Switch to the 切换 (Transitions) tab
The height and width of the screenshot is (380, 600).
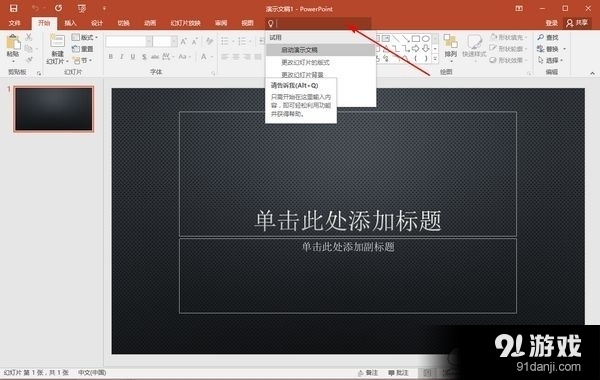(x=123, y=23)
